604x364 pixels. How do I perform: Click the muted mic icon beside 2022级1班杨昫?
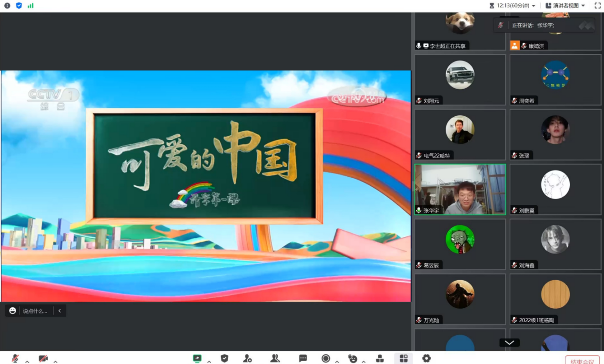[514, 320]
